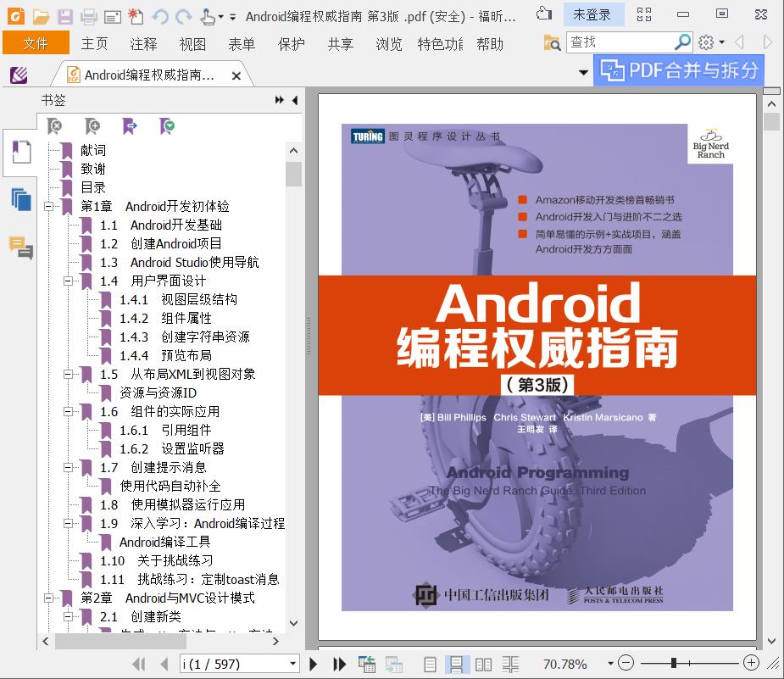Open the 注释 tab
The width and height of the screenshot is (784, 679).
pyautogui.click(x=143, y=44)
